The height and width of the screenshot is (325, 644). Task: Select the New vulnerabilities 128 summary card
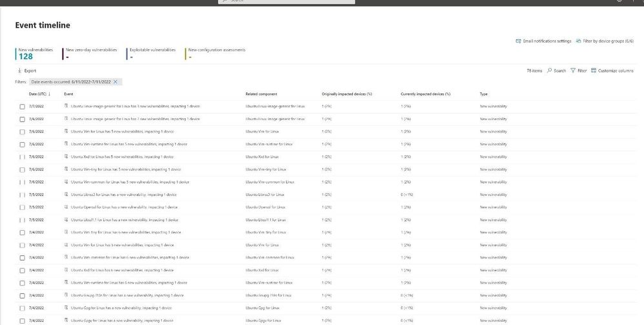pyautogui.click(x=35, y=54)
